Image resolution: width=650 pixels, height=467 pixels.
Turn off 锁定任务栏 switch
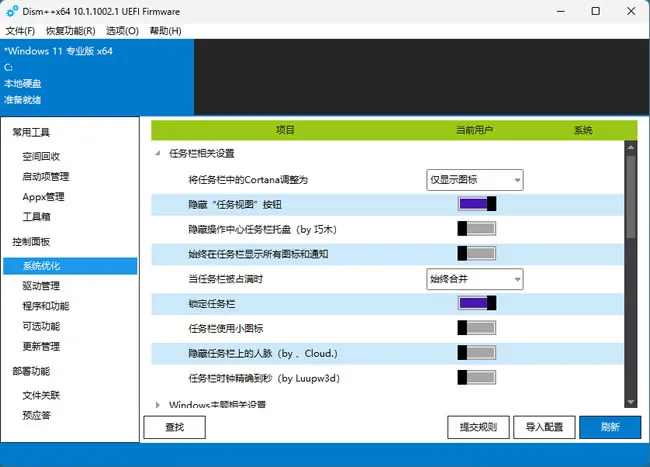(x=477, y=303)
